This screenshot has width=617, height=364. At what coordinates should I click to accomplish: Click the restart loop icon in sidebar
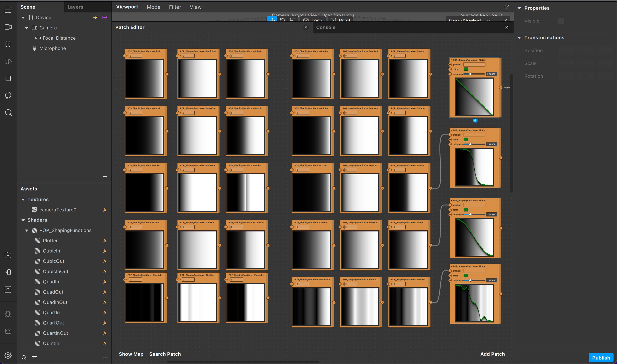8,95
